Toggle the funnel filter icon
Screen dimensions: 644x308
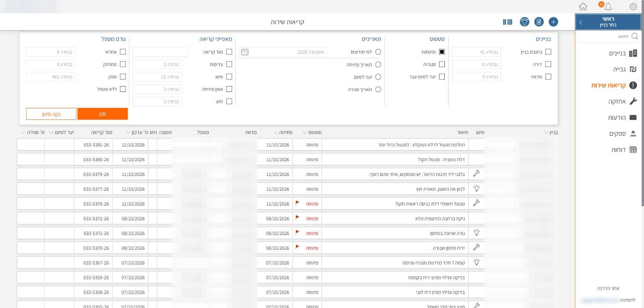coord(524,22)
